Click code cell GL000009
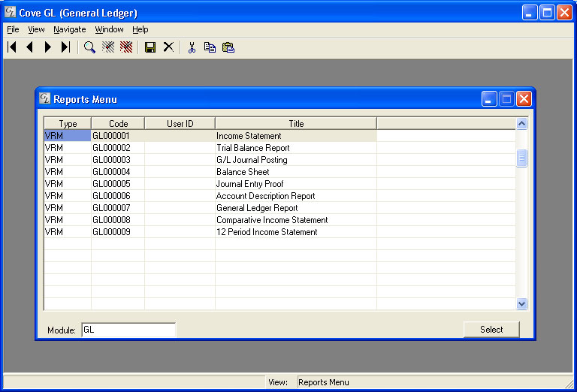The height and width of the screenshot is (392, 577). pyautogui.click(x=118, y=232)
